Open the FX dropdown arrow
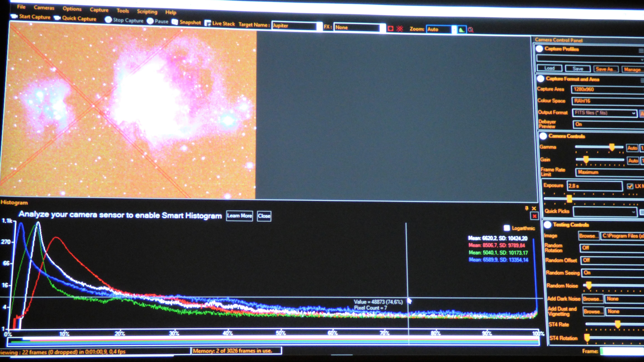Viewport: 644px width, 362px height. pyautogui.click(x=383, y=28)
